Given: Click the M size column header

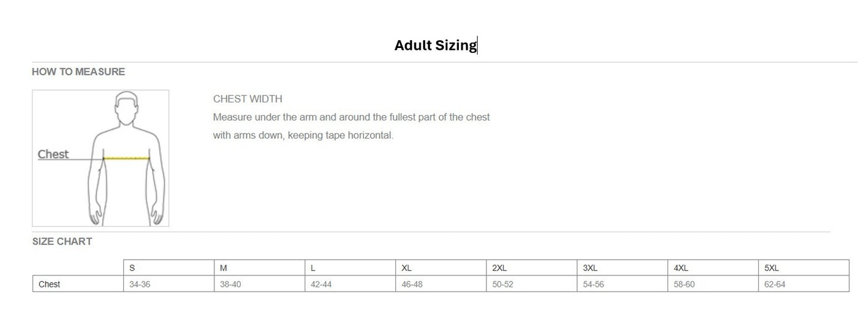Looking at the screenshot, I should point(223,268).
